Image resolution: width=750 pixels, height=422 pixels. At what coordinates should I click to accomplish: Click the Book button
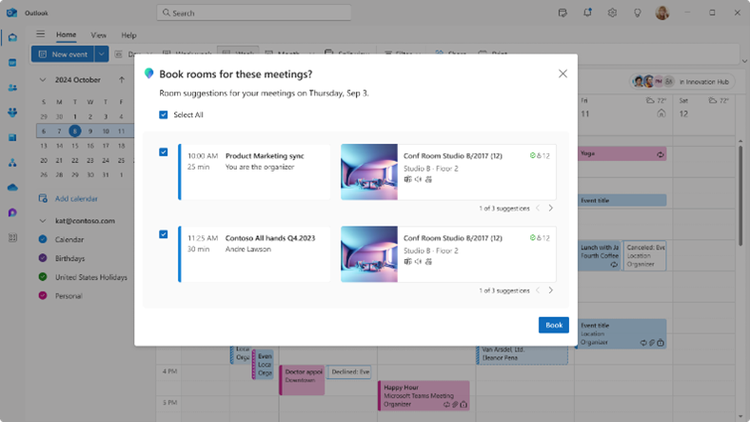point(553,325)
